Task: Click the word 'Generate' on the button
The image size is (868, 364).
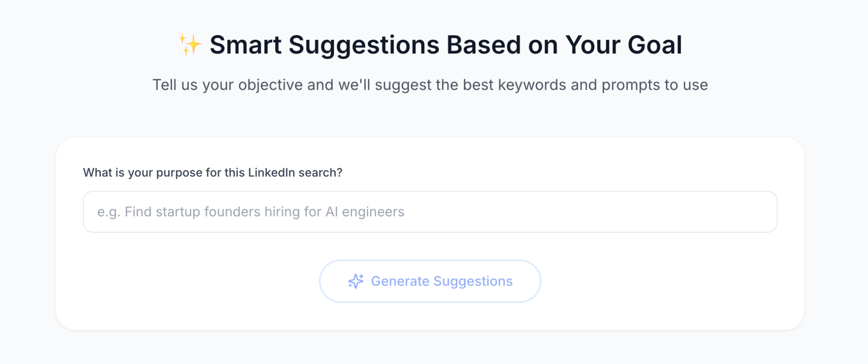Action: (400, 281)
